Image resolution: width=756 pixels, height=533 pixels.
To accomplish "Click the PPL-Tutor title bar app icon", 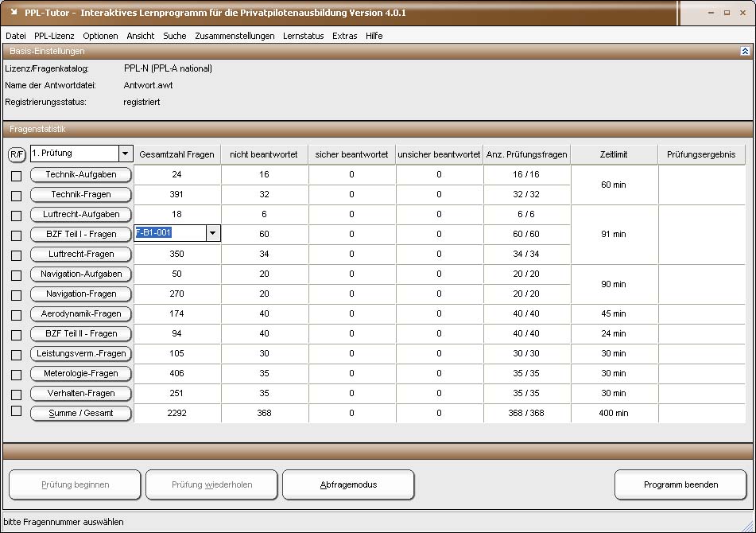I will (14, 13).
